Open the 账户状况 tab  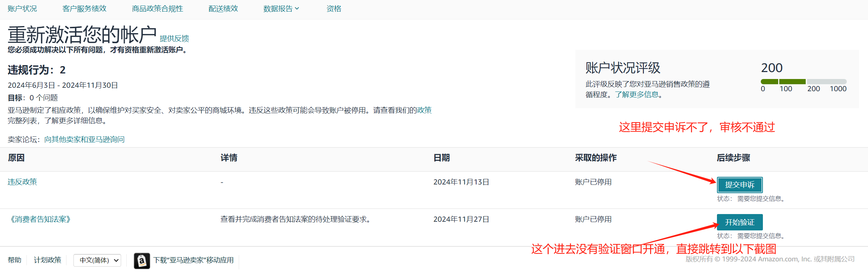tap(22, 9)
